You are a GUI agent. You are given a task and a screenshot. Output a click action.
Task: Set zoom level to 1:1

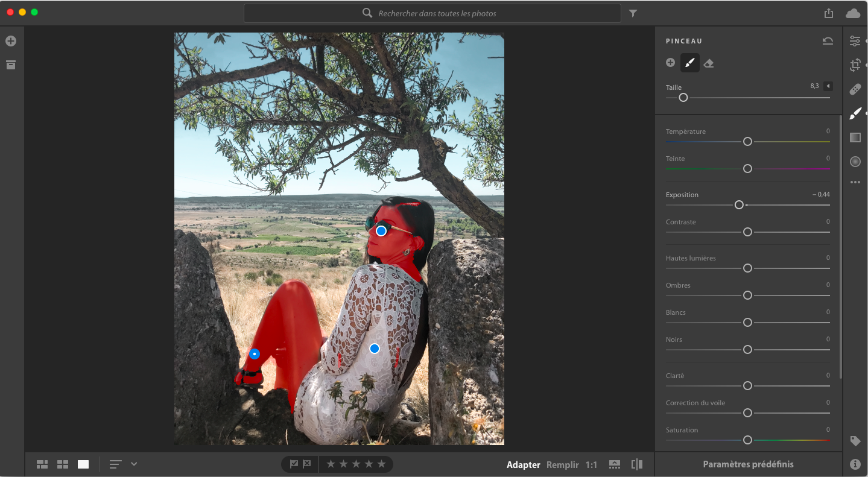[x=591, y=465]
